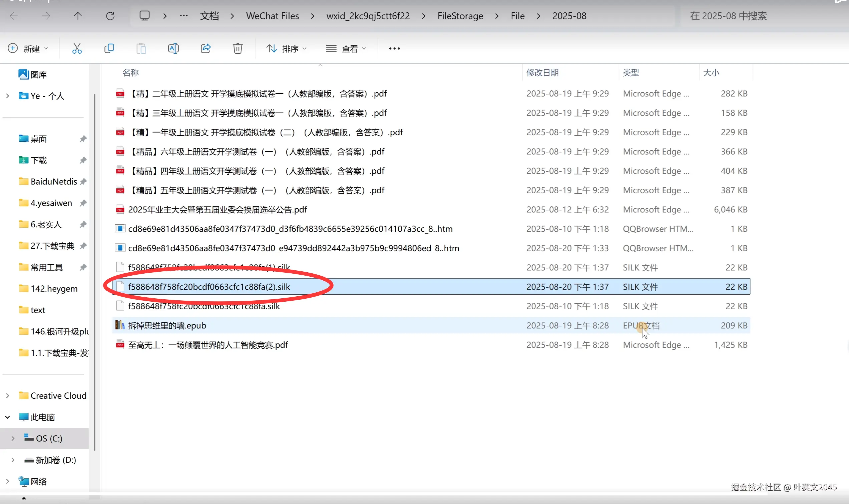
Task: Click the Delete trash icon
Action: 238,49
